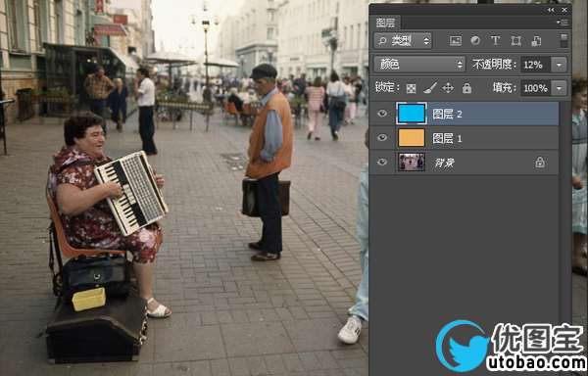
Task: Select the blue 图层 2 thumbnail
Action: pyautogui.click(x=412, y=114)
